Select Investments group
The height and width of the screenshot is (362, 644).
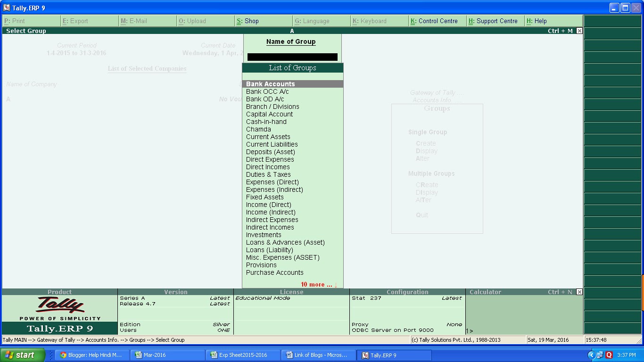pos(293,235)
